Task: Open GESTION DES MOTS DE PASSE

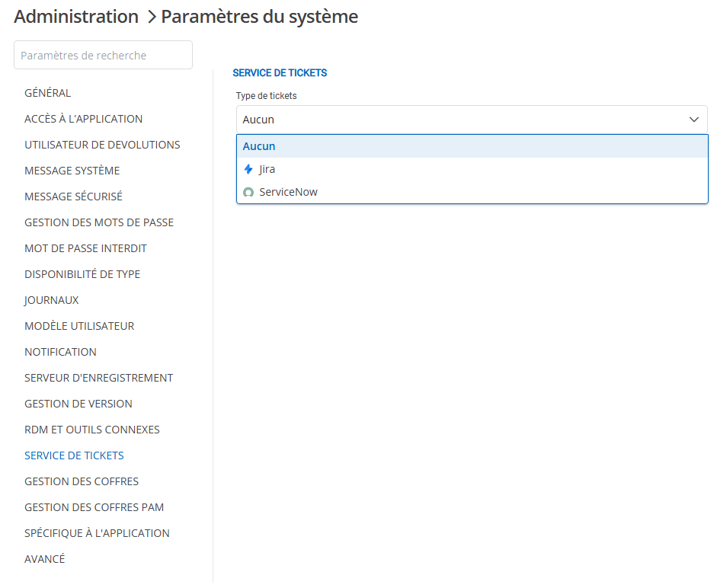Action: tap(100, 222)
